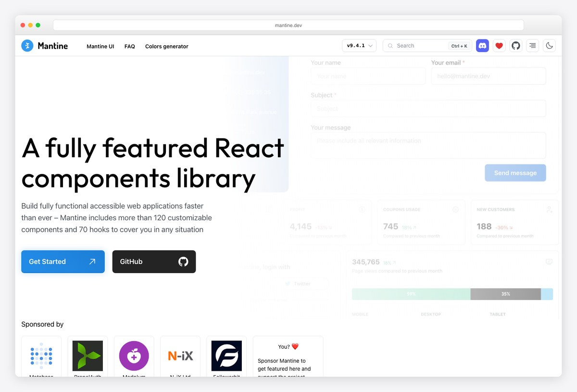577x392 pixels.
Task: Click the 345,765 page views value
Action: pos(366,262)
